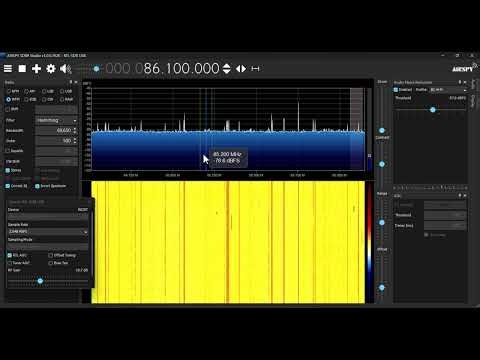Click the tallest signal peak in the spectrum
The image size is (480, 360).
(298, 116)
